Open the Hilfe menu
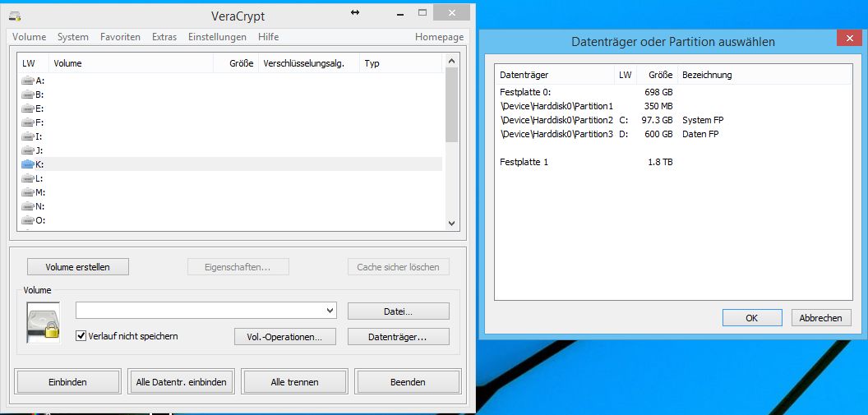This screenshot has height=415, width=868. [269, 37]
